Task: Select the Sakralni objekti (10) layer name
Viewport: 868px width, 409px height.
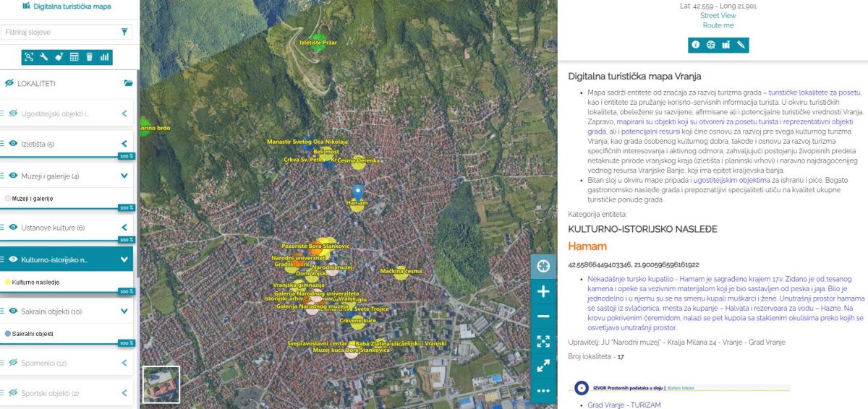Action: (51, 311)
